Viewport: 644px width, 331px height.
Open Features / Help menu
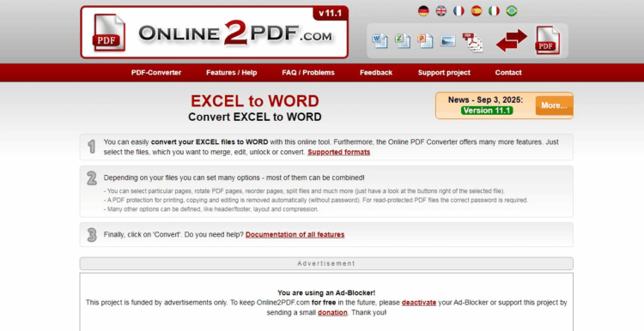tap(232, 73)
